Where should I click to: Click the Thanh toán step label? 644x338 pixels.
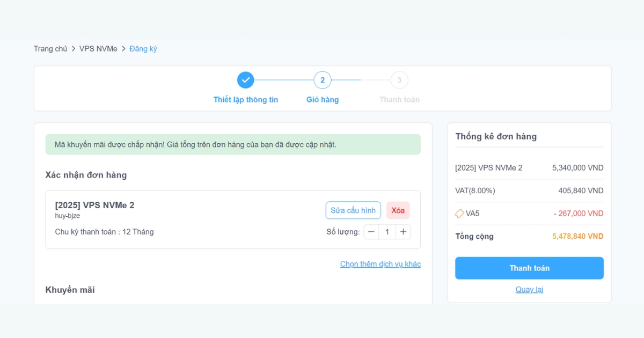tap(399, 99)
